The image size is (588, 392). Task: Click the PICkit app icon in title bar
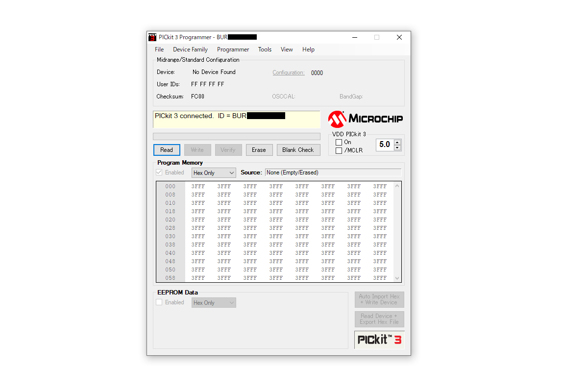152,37
